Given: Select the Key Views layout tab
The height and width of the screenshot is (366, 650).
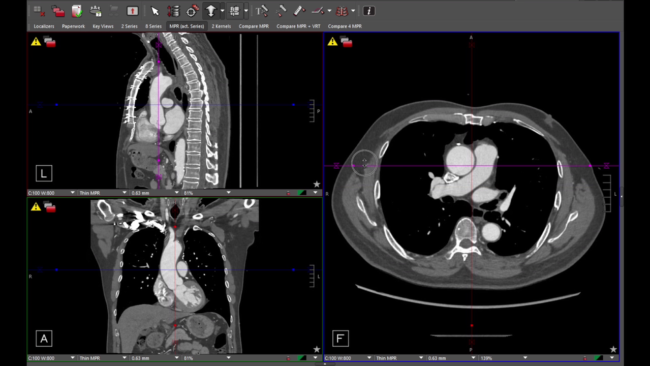Looking at the screenshot, I should click(103, 26).
